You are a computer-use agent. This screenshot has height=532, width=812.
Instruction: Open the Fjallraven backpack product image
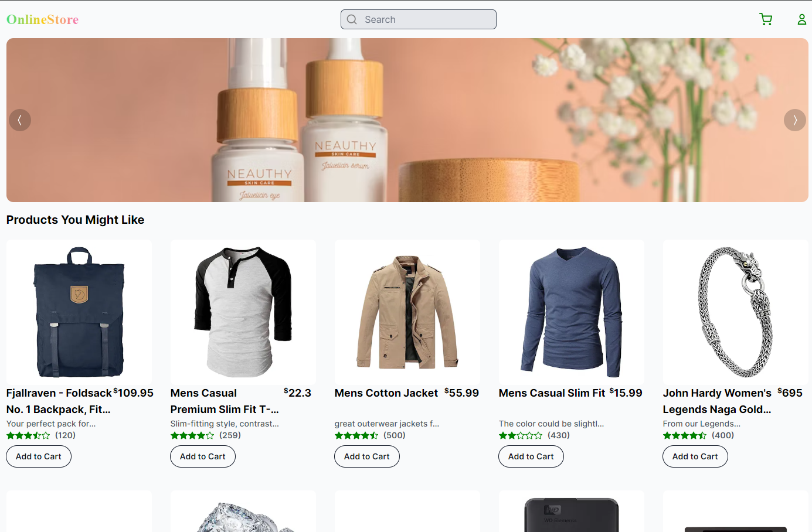[79, 312]
